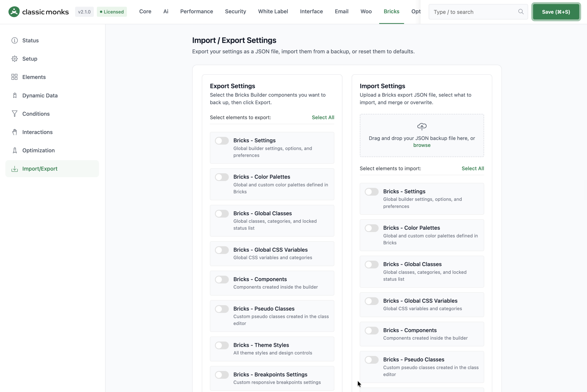Click the Setup gear icon
This screenshot has height=392, width=587.
point(14,59)
